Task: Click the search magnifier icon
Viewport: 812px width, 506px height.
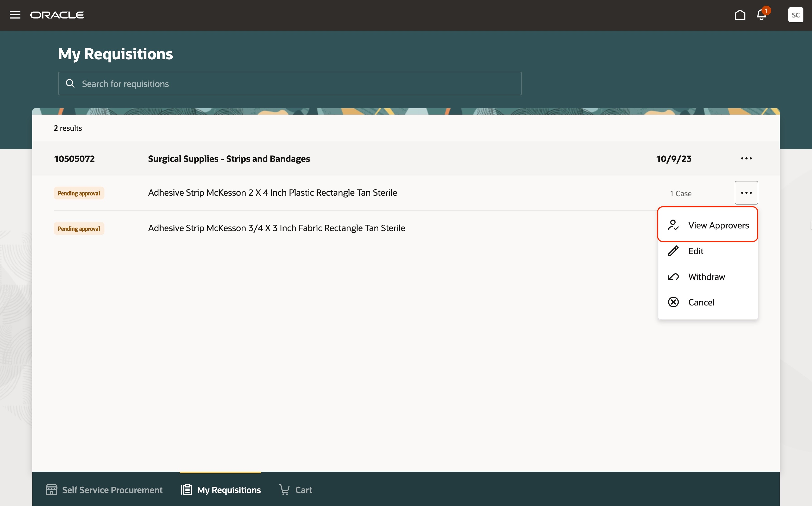Action: (x=70, y=83)
